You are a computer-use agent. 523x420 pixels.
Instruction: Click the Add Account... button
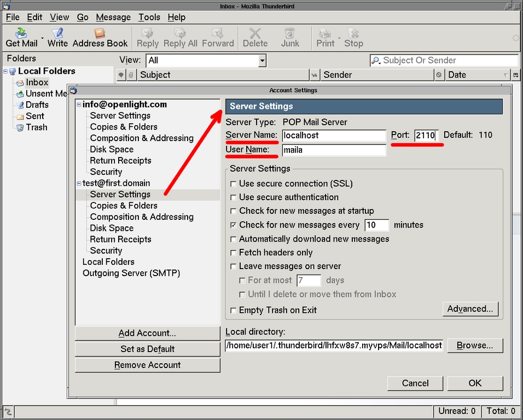click(x=147, y=333)
